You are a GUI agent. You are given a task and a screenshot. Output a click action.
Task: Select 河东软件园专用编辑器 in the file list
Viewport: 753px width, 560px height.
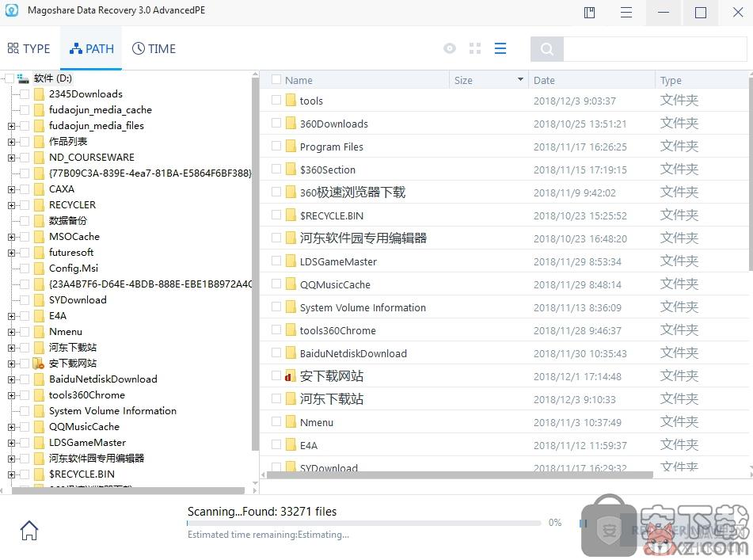pyautogui.click(x=363, y=238)
